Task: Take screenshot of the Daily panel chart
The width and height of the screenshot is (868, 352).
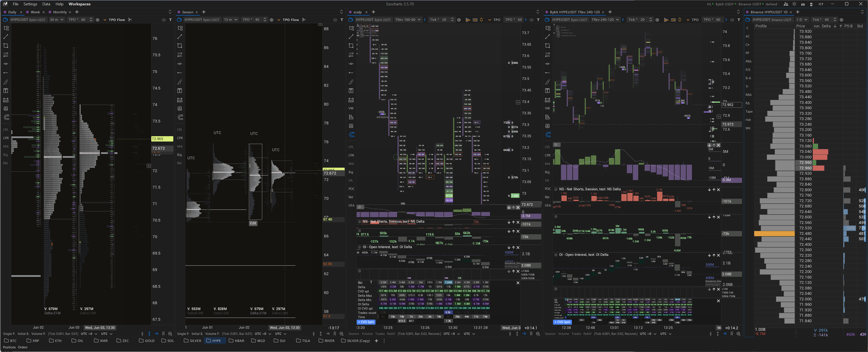Action: [x=163, y=20]
